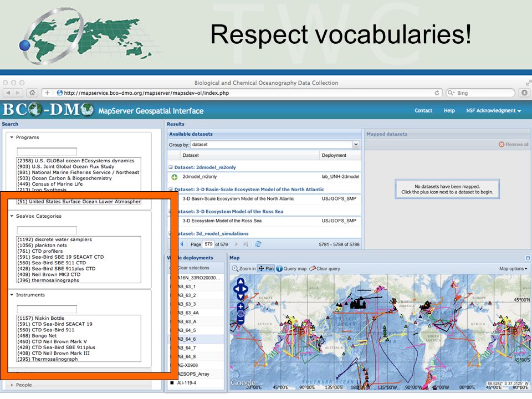Viewport: 532px width, 399px height.
Task: Sort by the Deployment column header
Action: (x=340, y=155)
